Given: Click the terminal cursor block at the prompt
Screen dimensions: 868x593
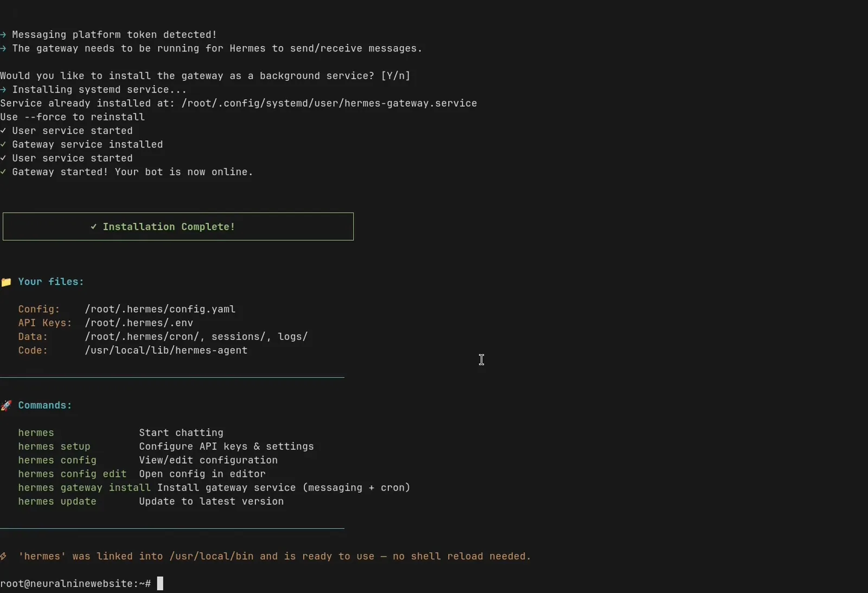Looking at the screenshot, I should 160,583.
